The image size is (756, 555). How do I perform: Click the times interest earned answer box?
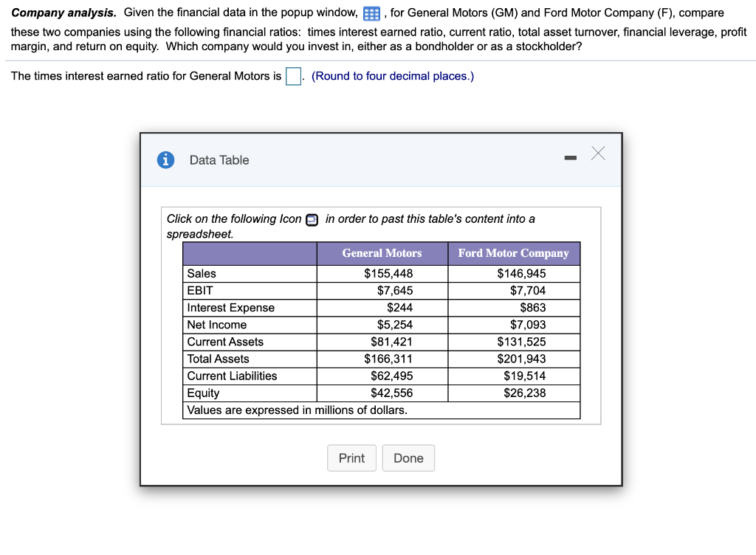click(x=293, y=76)
